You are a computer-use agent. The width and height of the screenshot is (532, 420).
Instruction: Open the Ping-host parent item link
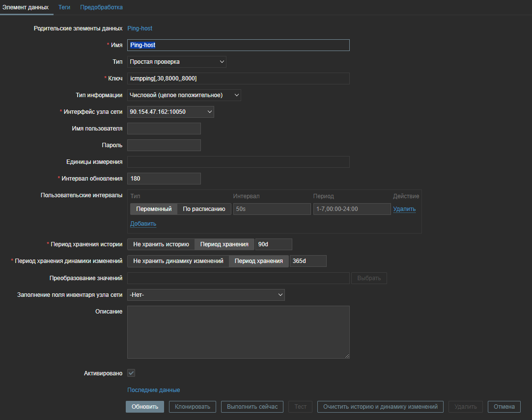[140, 28]
